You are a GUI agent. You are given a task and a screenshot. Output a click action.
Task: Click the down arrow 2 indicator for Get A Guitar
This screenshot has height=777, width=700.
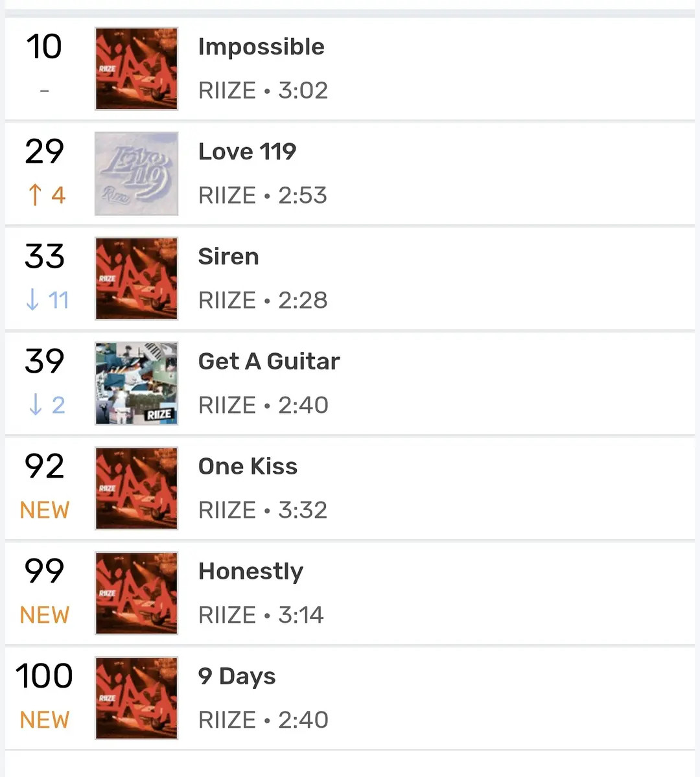pyautogui.click(x=47, y=405)
